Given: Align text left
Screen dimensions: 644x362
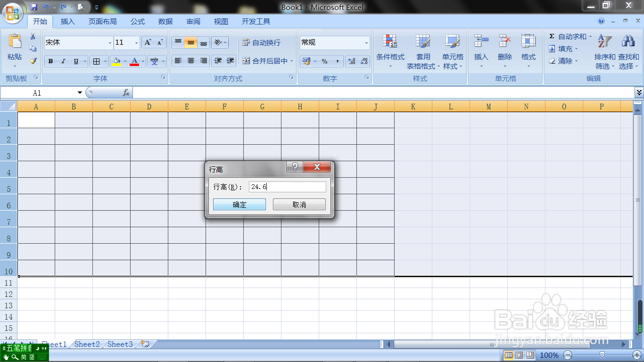Looking at the screenshot, I should [x=178, y=61].
